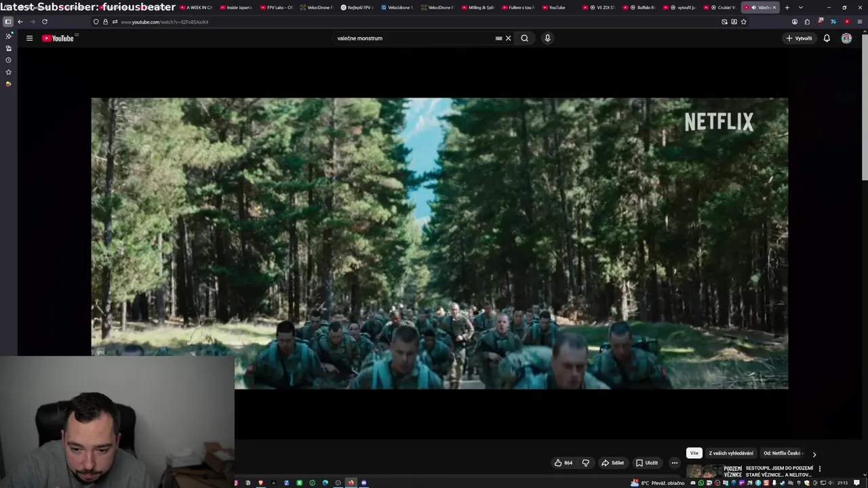The height and width of the screenshot is (488, 868).
Task: Select the Z vašich vyhledávání chip
Action: (731, 453)
